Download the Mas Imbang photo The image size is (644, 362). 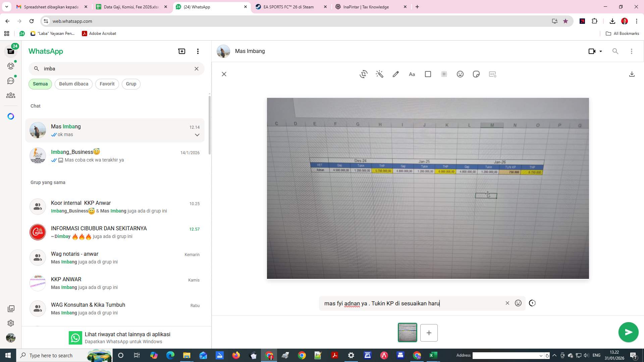point(632,74)
